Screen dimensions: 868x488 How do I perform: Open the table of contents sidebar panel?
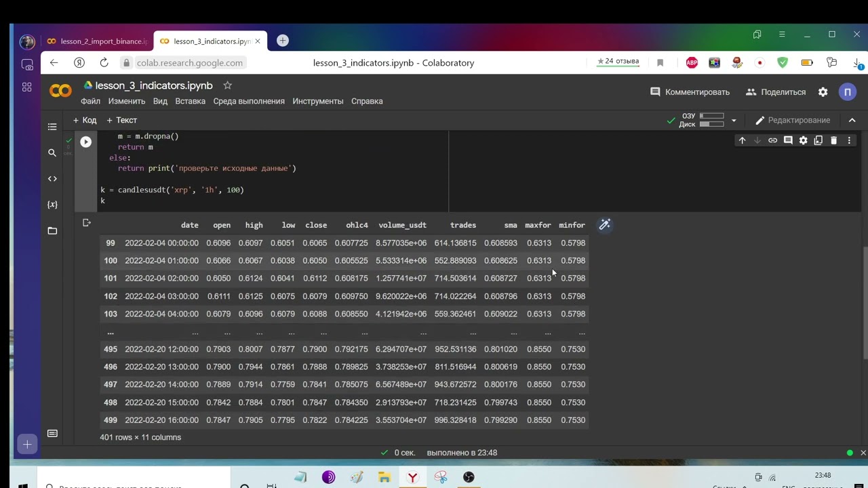click(x=52, y=127)
